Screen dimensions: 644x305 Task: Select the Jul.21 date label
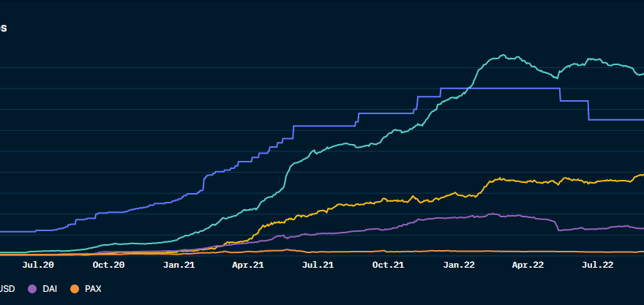(x=318, y=266)
